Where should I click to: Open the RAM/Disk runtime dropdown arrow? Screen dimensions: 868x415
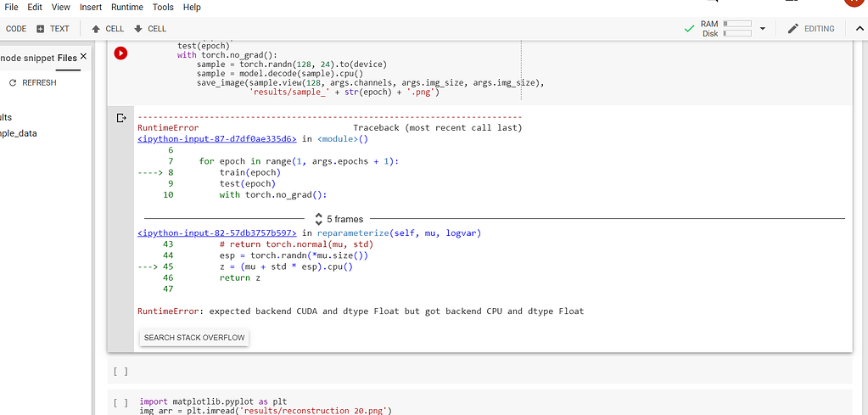[763, 29]
